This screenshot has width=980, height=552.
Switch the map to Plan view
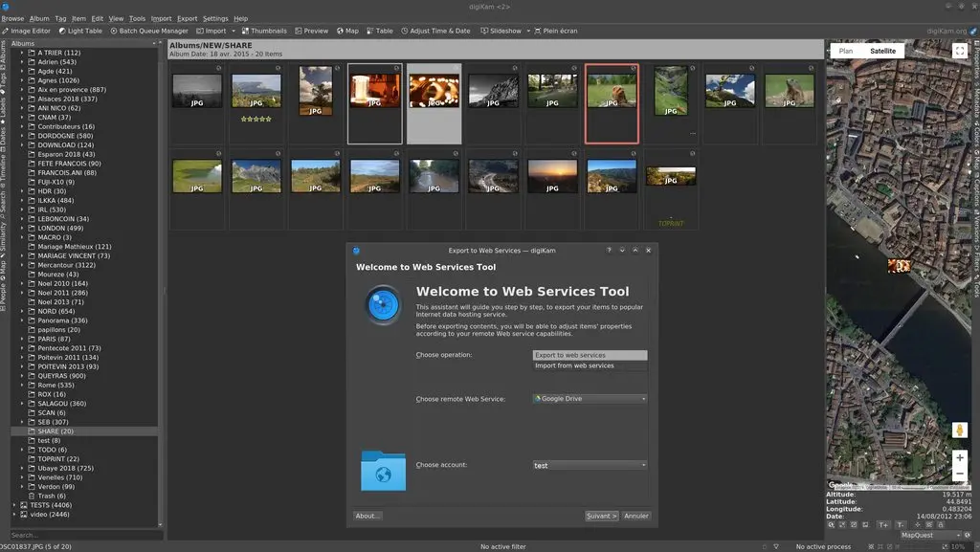point(845,50)
